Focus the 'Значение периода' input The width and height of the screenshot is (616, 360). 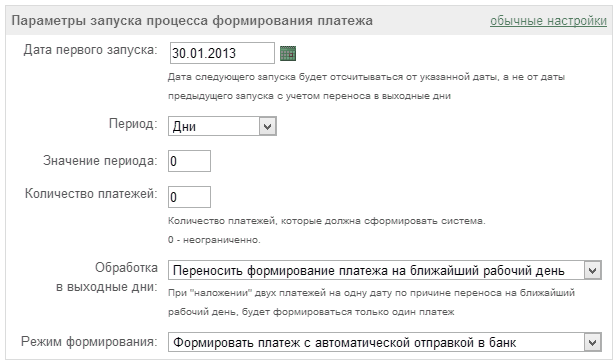[x=189, y=161]
